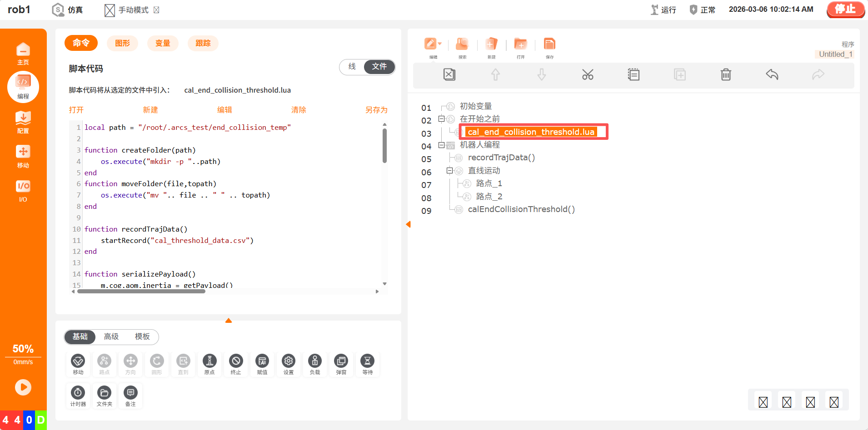Click the scissors cut icon
Image resolution: width=868 pixels, height=430 pixels.
click(588, 75)
